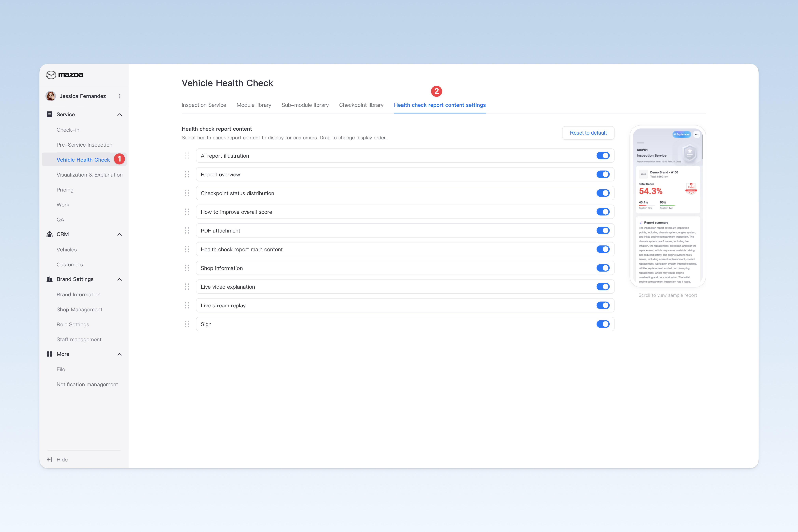Disable the AI report illustration toggle

tap(603, 156)
